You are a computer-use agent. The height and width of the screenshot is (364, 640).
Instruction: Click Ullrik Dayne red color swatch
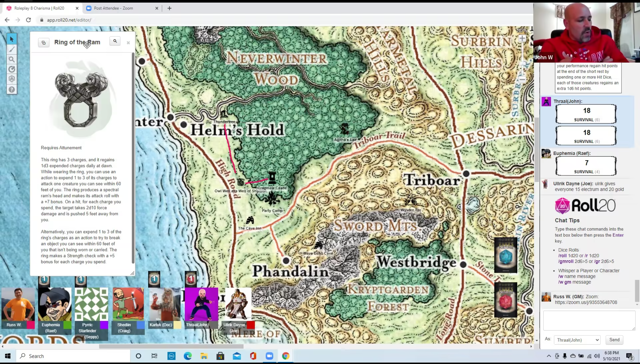tap(251, 325)
